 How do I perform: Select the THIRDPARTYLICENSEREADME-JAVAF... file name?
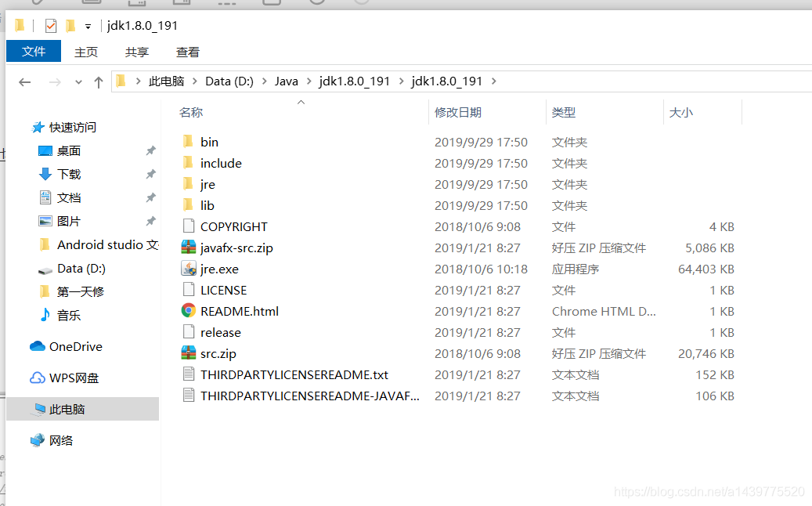[309, 396]
